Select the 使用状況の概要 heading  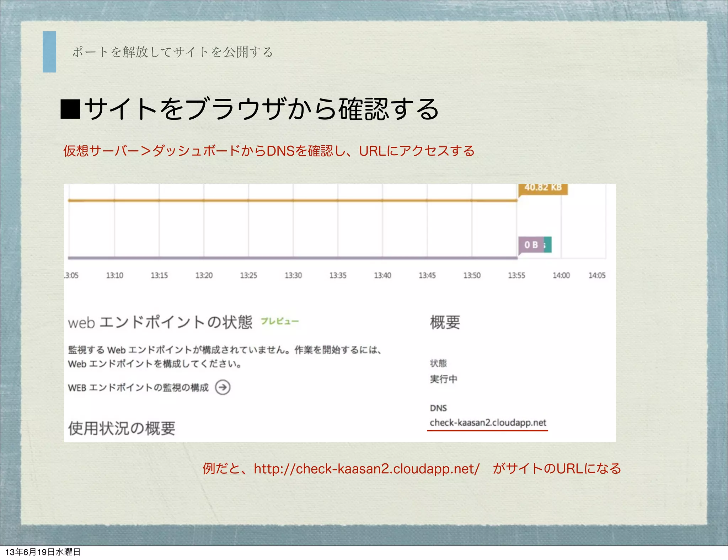[122, 428]
